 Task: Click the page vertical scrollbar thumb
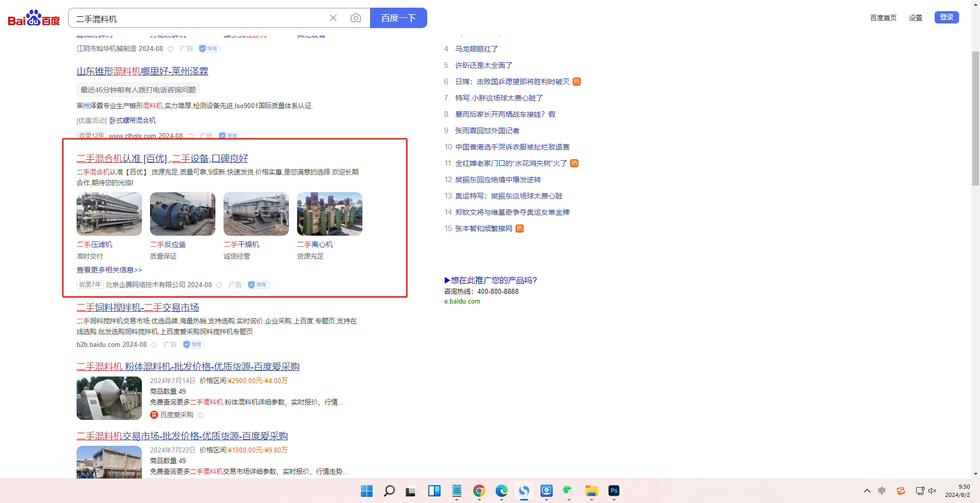click(975, 117)
